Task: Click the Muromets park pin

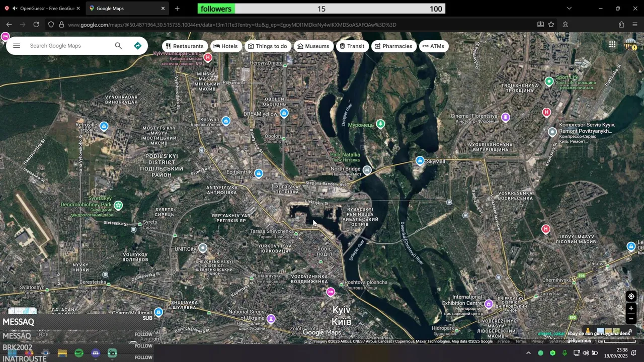Action: 381,123
